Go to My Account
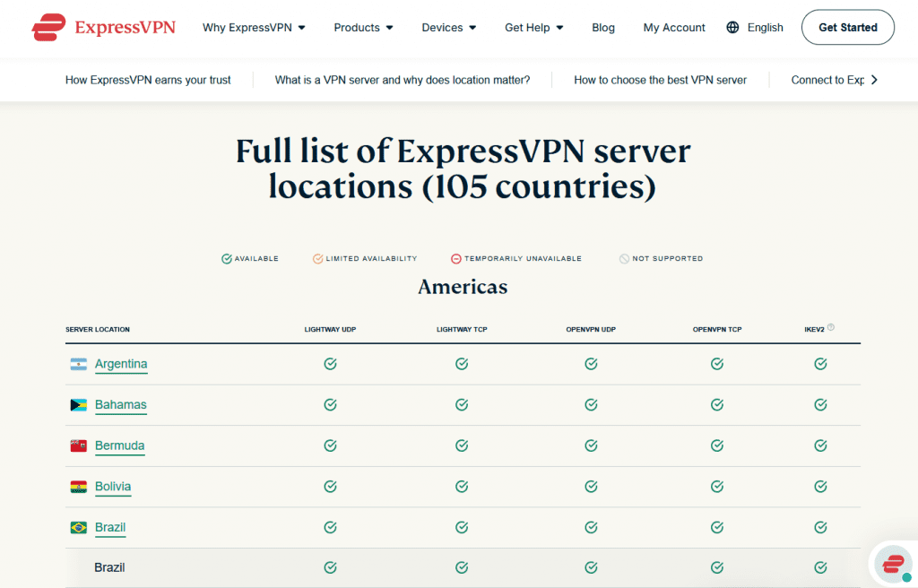This screenshot has width=918, height=588. coord(674,28)
